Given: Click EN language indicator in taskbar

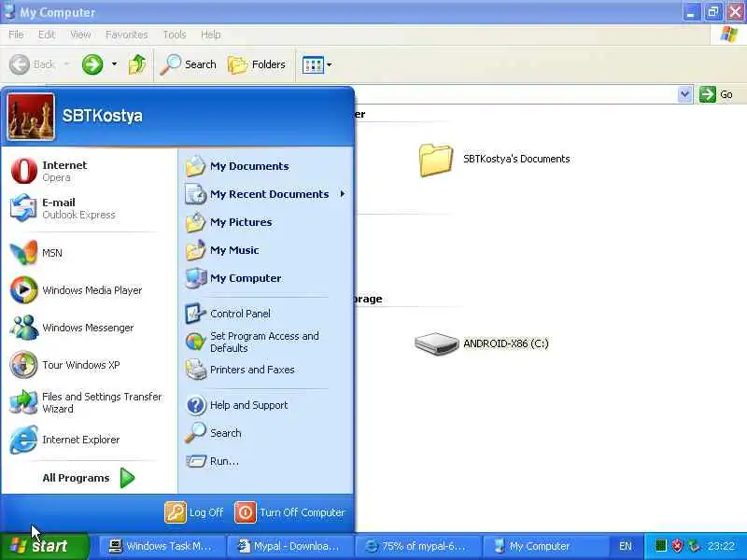Looking at the screenshot, I should pos(626,546).
